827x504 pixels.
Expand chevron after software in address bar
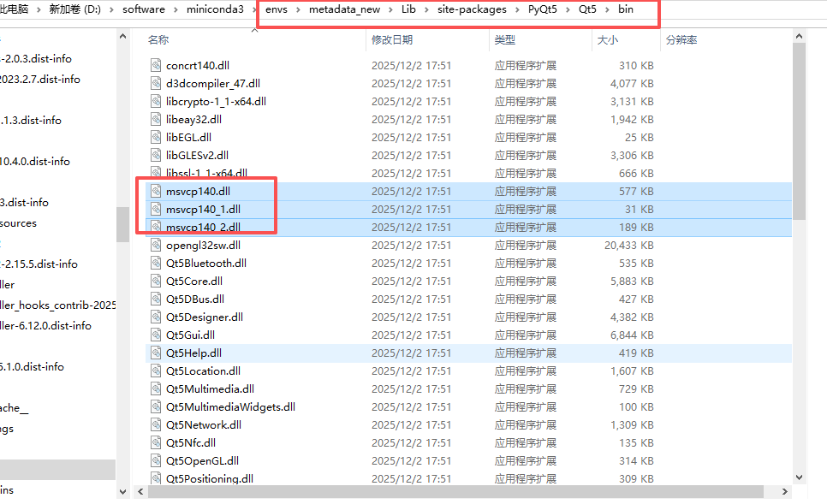pyautogui.click(x=176, y=10)
